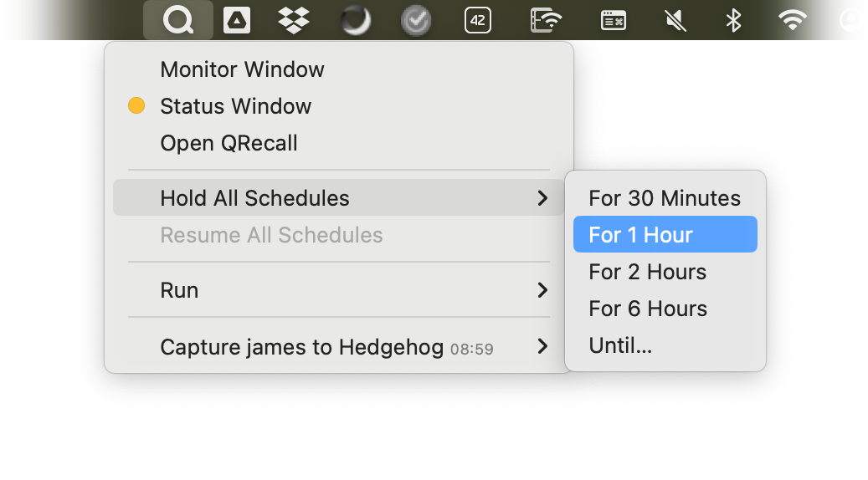Select For 6 Hours hold option
The width and height of the screenshot is (868, 480).
[665, 309]
